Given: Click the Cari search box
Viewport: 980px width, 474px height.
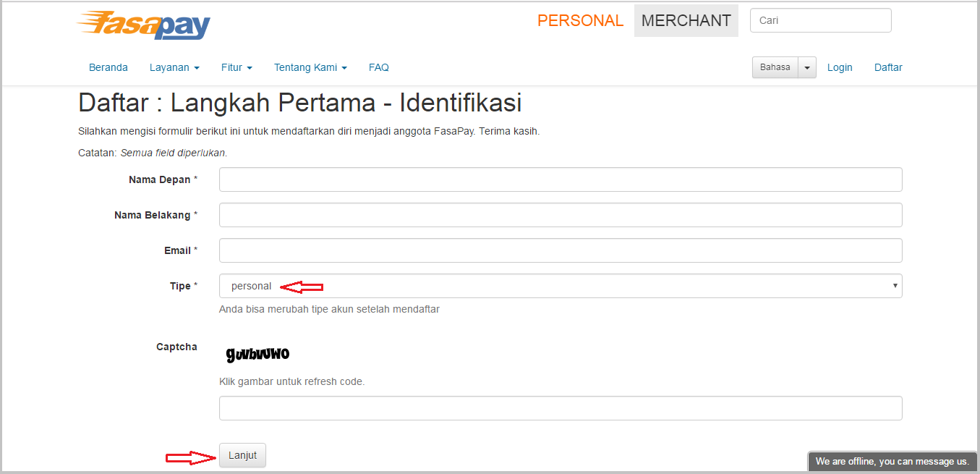Looking at the screenshot, I should click(x=820, y=20).
